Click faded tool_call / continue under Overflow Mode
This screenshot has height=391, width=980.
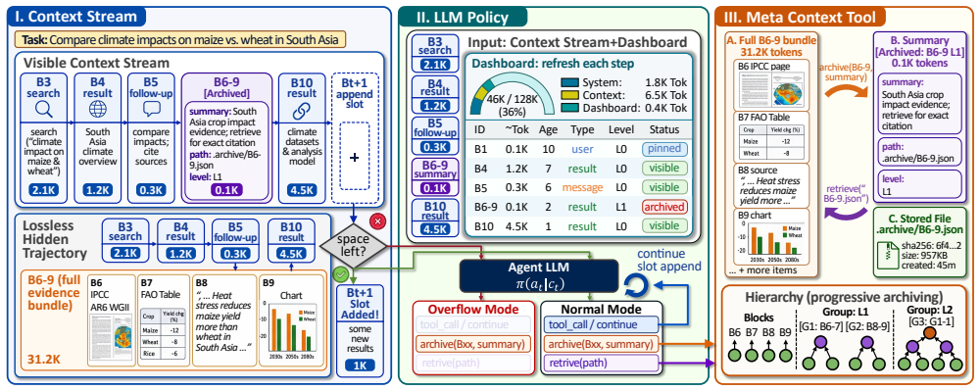coord(472,324)
